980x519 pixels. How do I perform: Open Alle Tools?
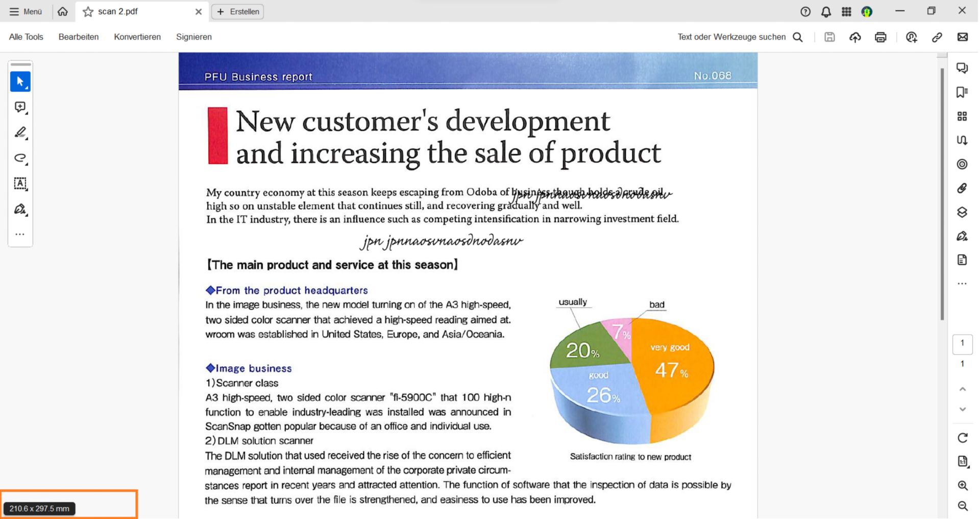[x=26, y=37]
